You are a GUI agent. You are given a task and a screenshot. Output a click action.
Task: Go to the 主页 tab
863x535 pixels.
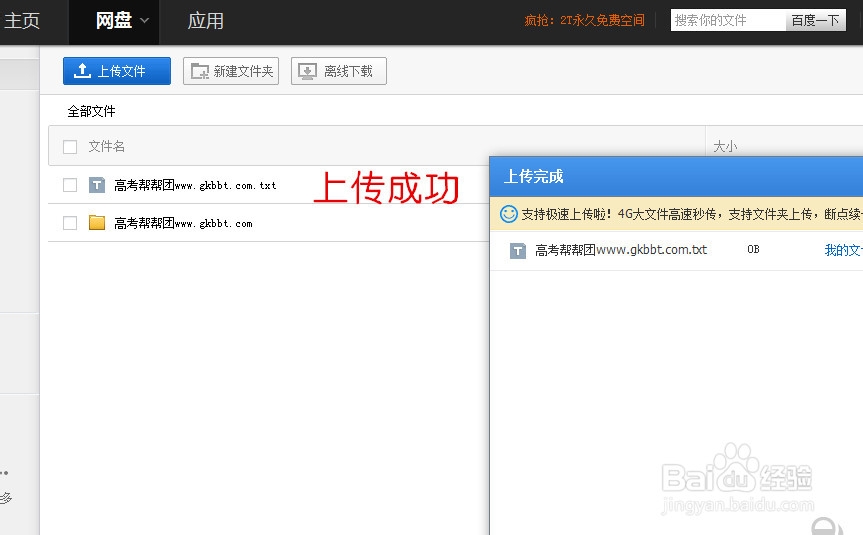tap(21, 20)
